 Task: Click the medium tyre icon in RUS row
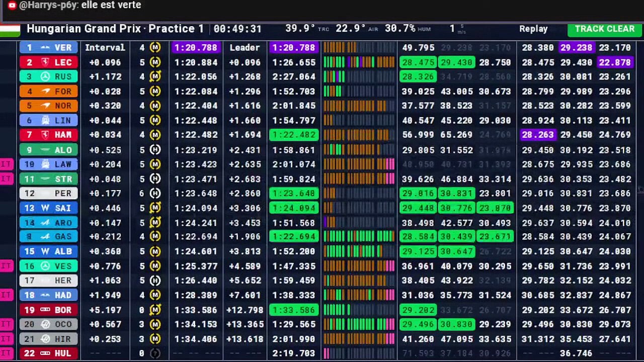click(155, 77)
